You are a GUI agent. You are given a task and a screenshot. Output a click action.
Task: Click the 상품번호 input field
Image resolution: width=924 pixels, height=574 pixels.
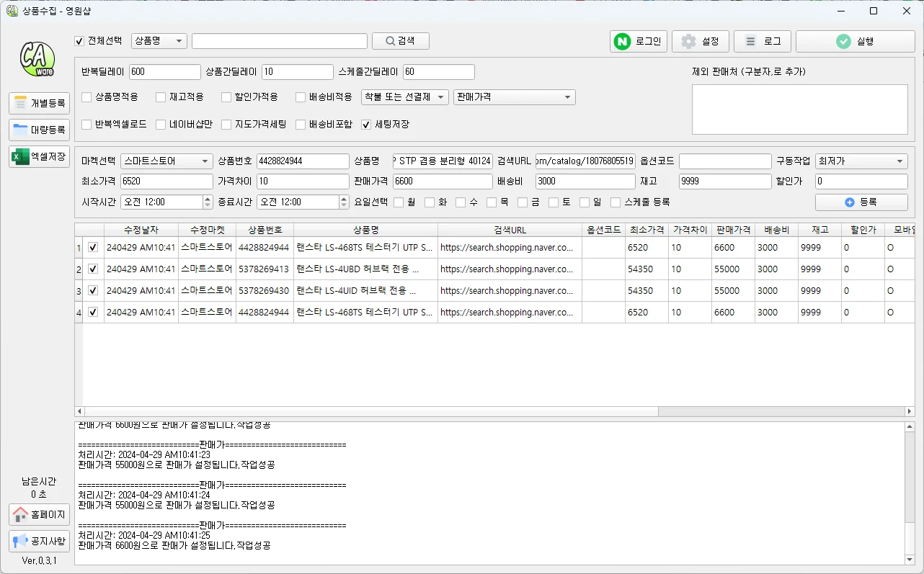pos(303,161)
